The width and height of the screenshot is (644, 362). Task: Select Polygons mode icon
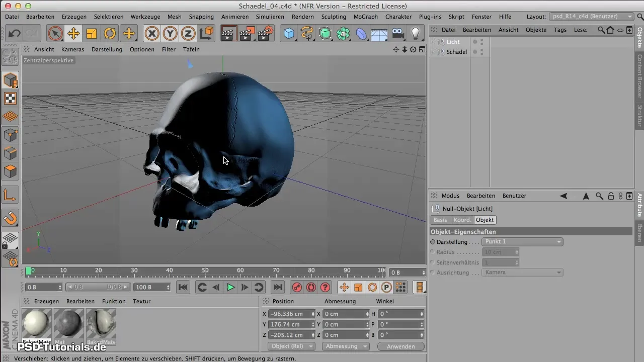pos(11,171)
